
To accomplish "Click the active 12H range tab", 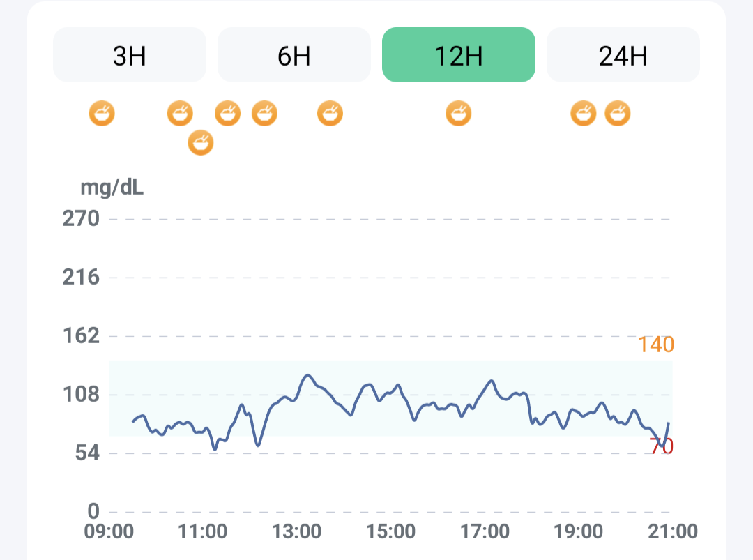I will coord(458,55).
